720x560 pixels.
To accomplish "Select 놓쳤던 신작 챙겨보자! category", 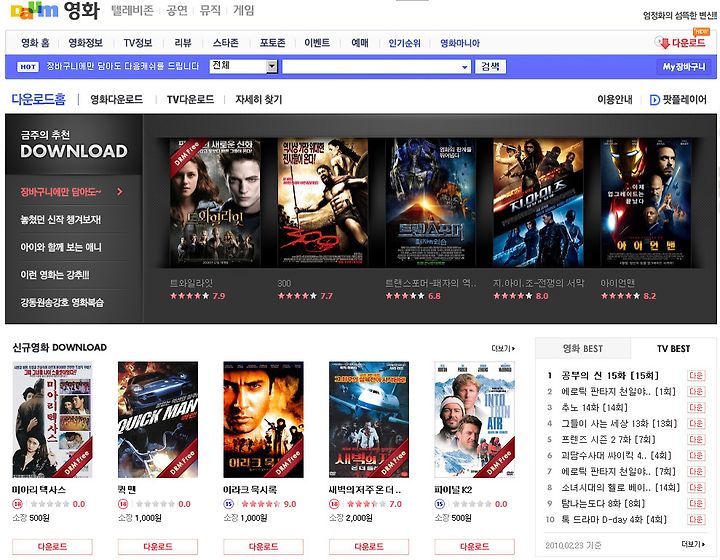I will point(61,219).
